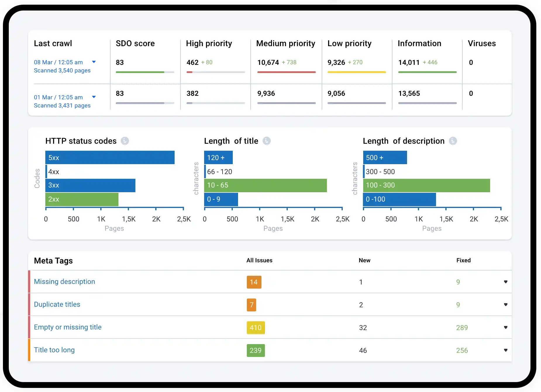Click the Low priority count 9,326
This screenshot has width=541, height=392.
[336, 62]
